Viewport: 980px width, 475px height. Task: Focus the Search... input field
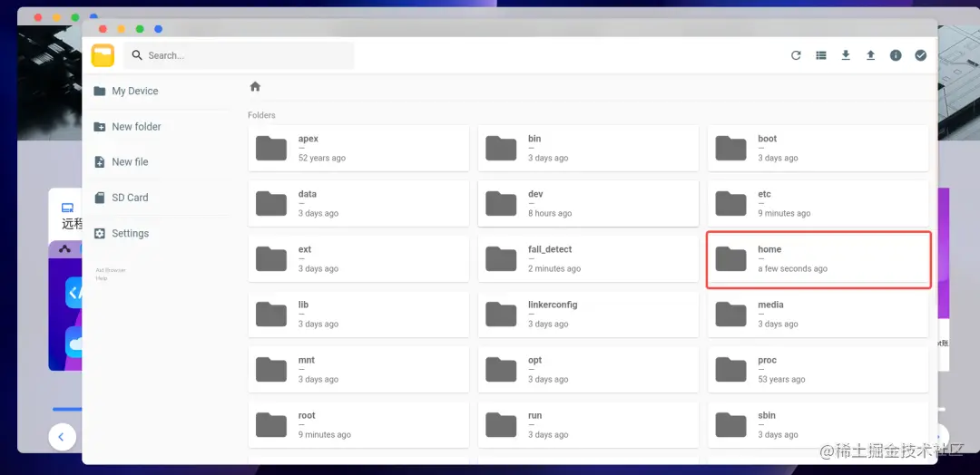239,55
